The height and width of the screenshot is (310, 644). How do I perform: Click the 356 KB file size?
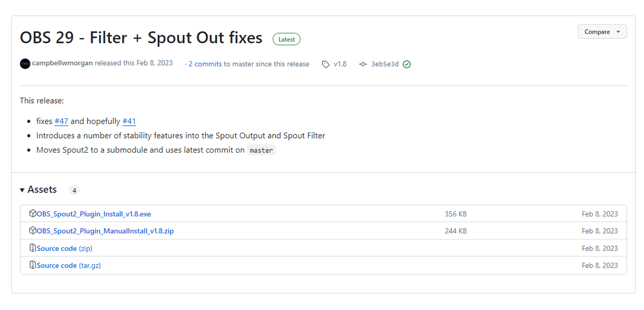456,214
